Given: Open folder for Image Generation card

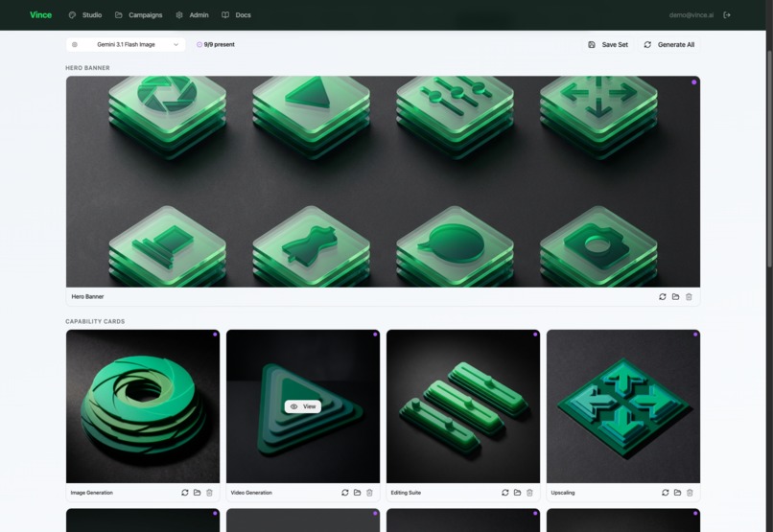Looking at the screenshot, I should pos(198,493).
